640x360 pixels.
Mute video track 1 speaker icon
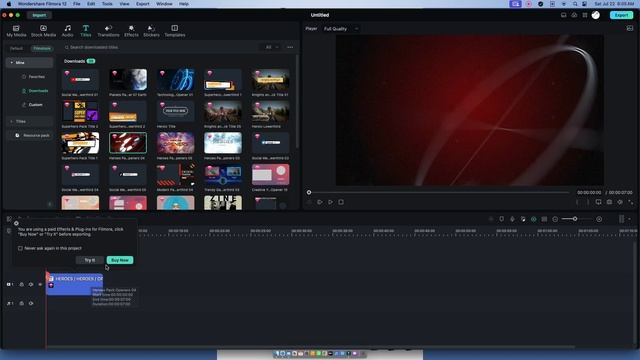click(31, 284)
